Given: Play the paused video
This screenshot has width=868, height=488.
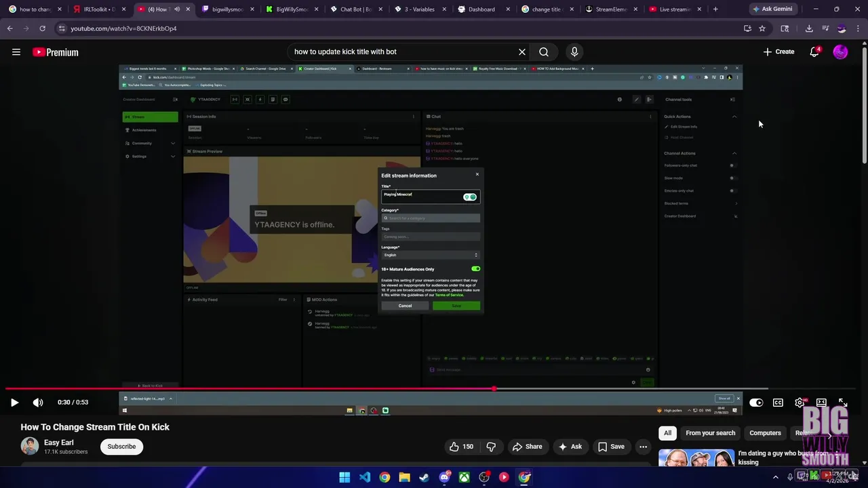Looking at the screenshot, I should pyautogui.click(x=14, y=403).
